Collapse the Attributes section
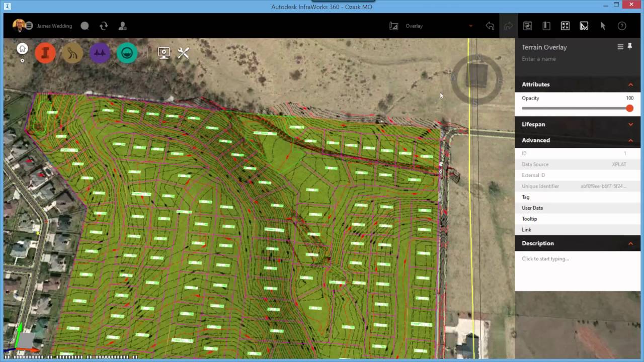644x362 pixels. 630,84
